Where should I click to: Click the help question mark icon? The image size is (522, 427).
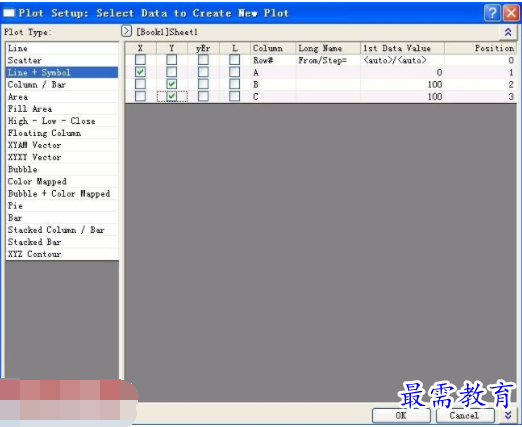click(492, 13)
